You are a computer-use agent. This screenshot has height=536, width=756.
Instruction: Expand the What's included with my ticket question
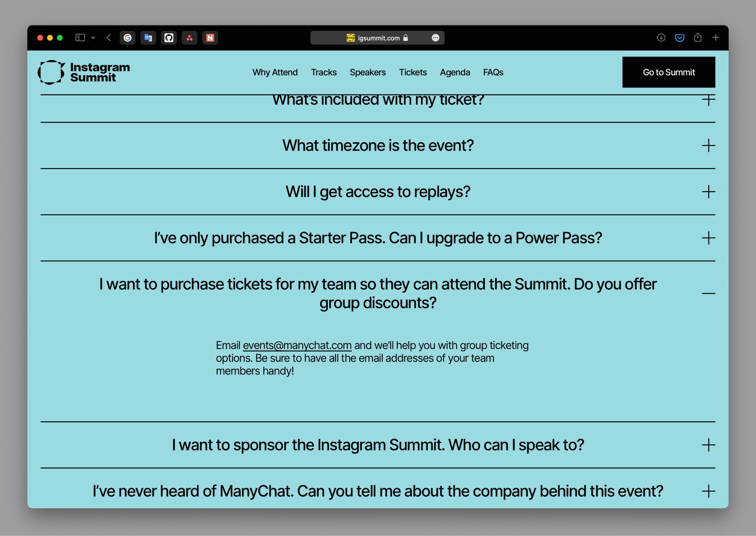(708, 100)
